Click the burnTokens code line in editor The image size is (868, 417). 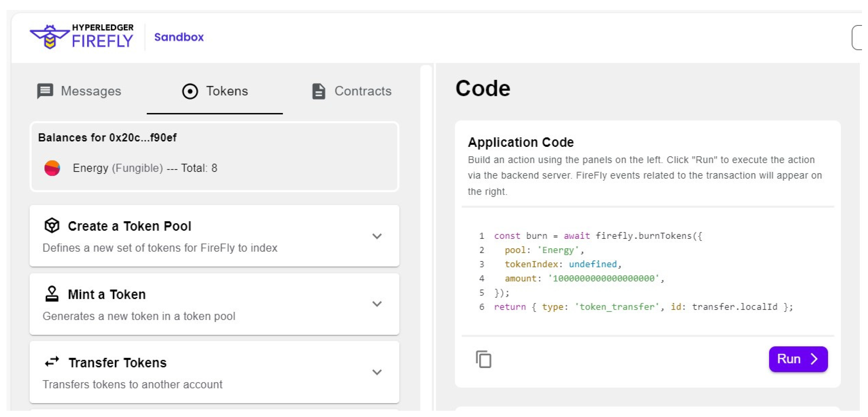598,236
